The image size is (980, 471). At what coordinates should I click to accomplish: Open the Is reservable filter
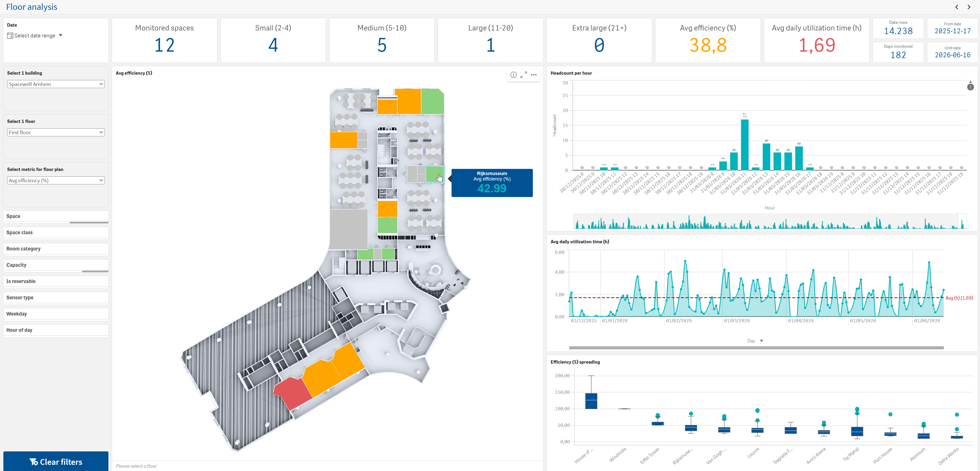tap(56, 281)
